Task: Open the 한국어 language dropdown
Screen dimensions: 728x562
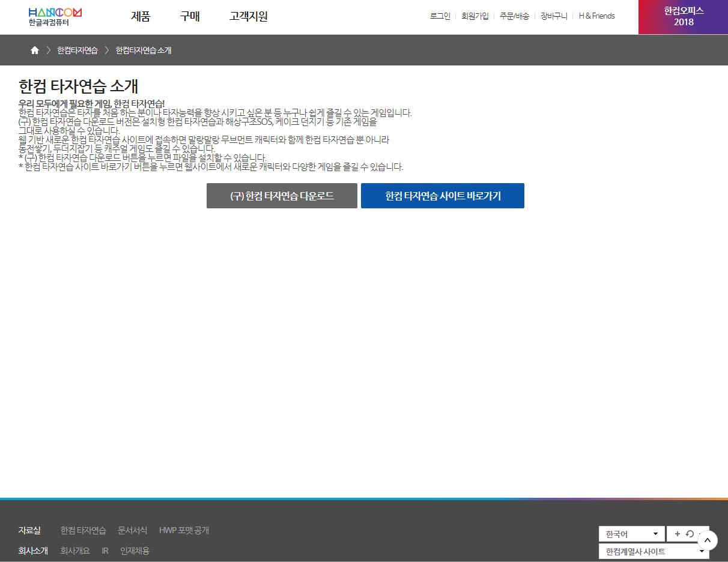Action: point(632,534)
